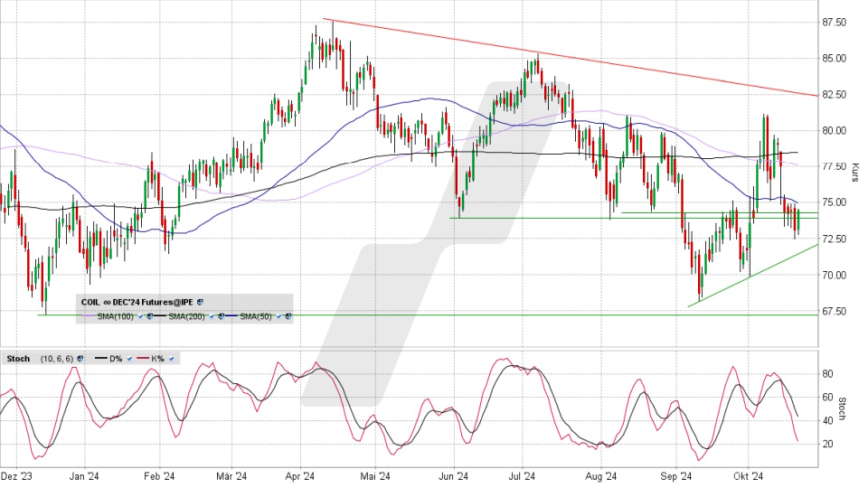Click the K% legend label
The height and width of the screenshot is (488, 868).
click(157, 359)
